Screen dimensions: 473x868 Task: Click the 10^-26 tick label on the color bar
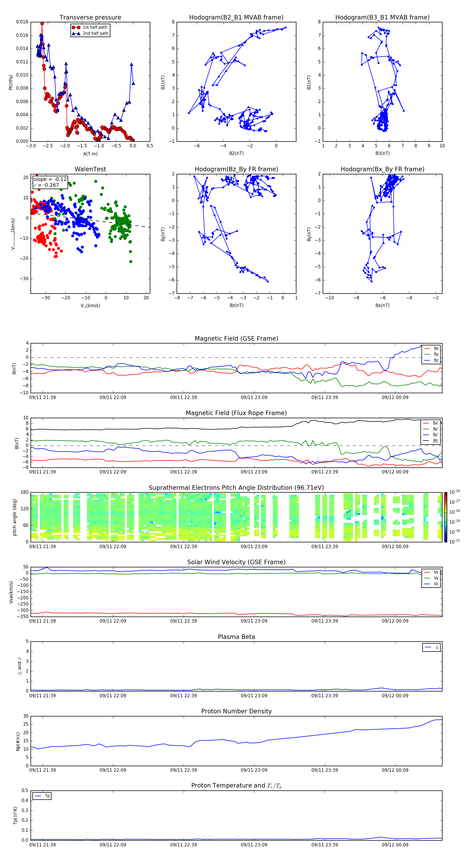(x=455, y=492)
